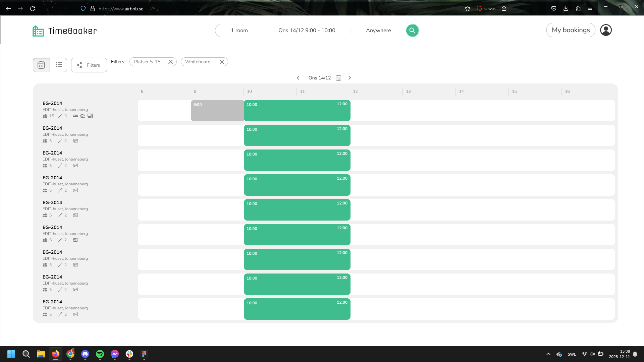Switch to calendar view

point(41,65)
